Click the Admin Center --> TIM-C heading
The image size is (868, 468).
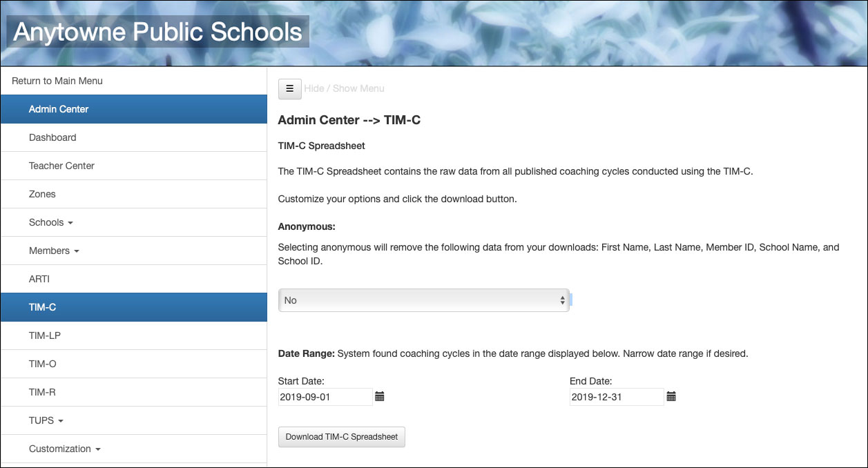349,120
